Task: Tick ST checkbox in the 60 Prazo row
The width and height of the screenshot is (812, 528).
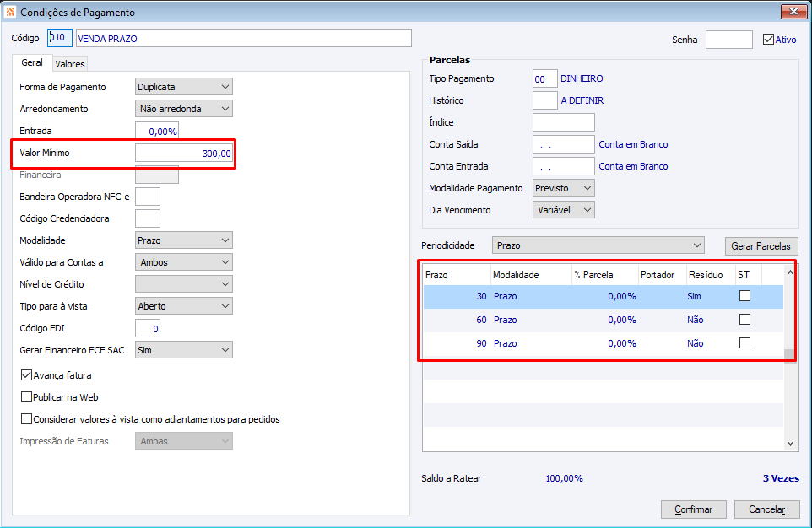Action: (x=744, y=320)
